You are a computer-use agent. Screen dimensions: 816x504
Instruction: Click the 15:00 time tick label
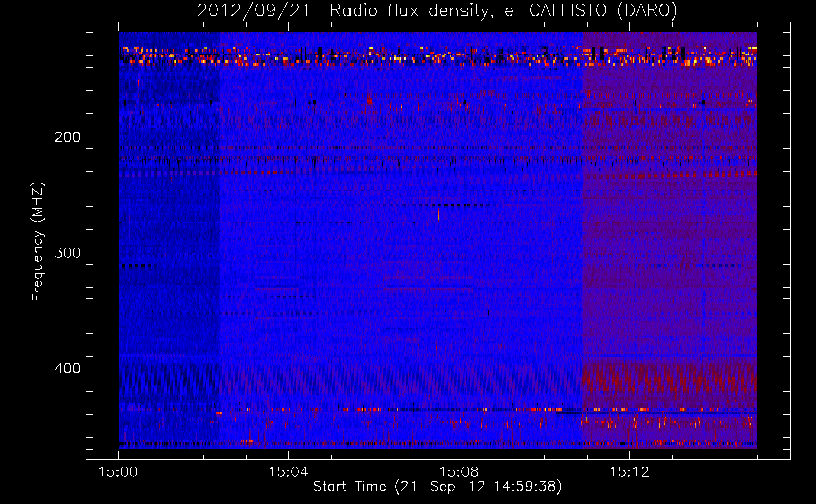coord(118,472)
